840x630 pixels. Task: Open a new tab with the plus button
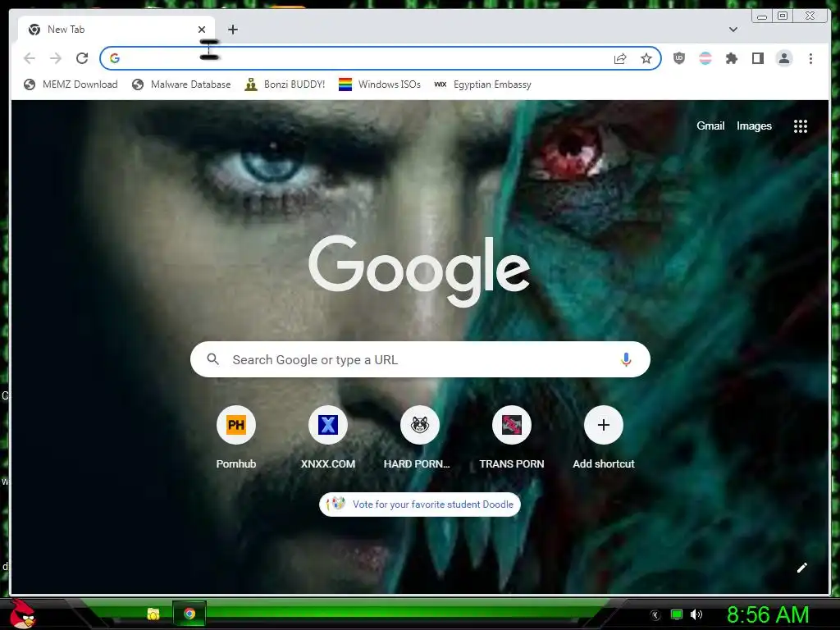pos(232,30)
